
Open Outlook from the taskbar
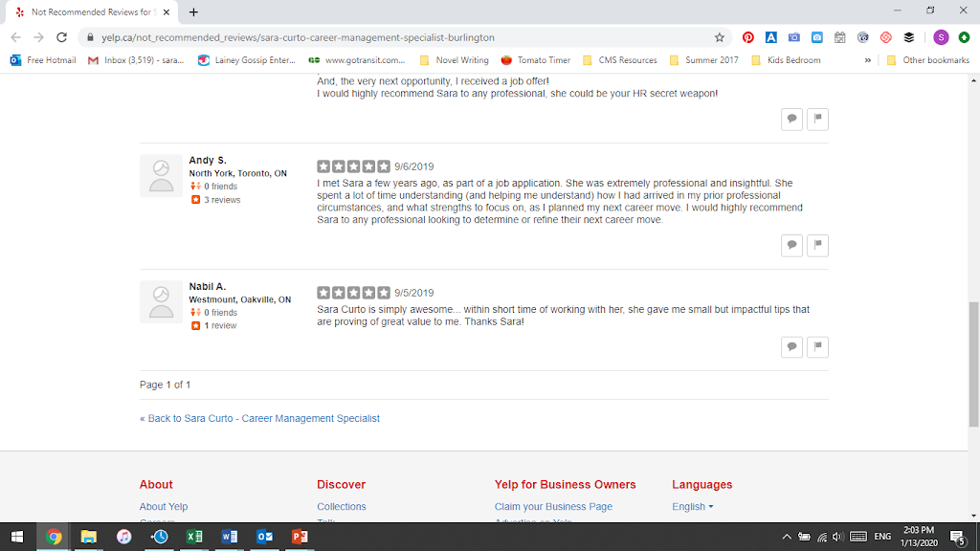coord(264,537)
